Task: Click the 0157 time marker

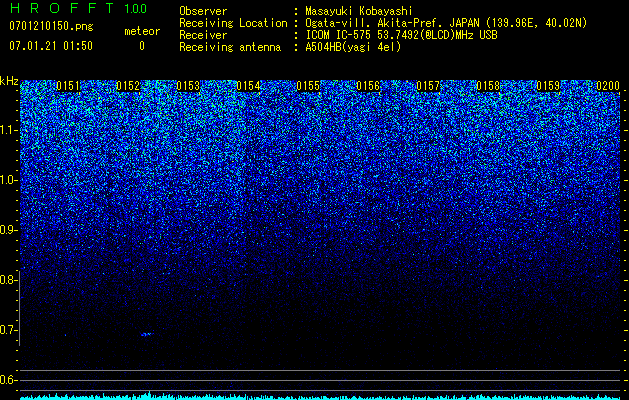Action: [428, 86]
